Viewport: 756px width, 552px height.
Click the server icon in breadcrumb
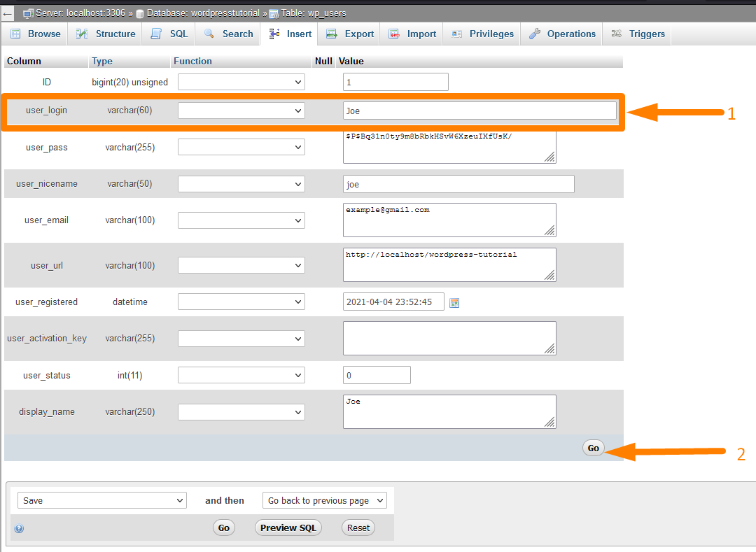point(29,13)
